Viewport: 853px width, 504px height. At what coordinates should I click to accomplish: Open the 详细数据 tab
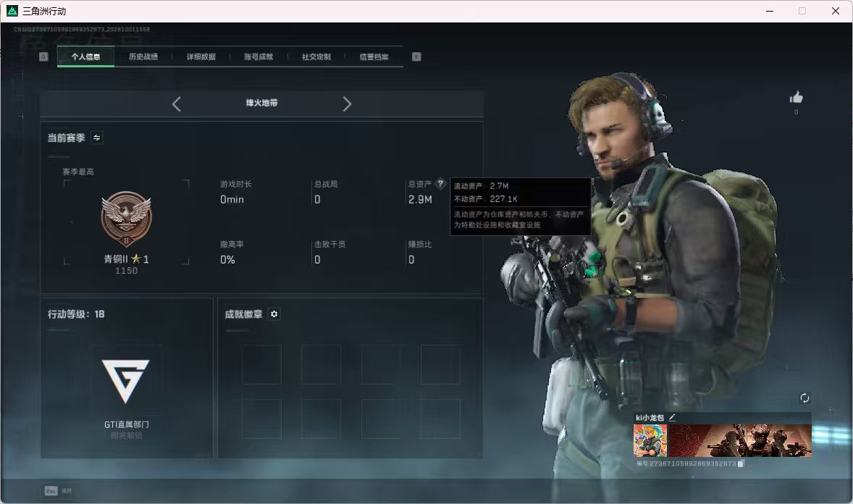201,56
